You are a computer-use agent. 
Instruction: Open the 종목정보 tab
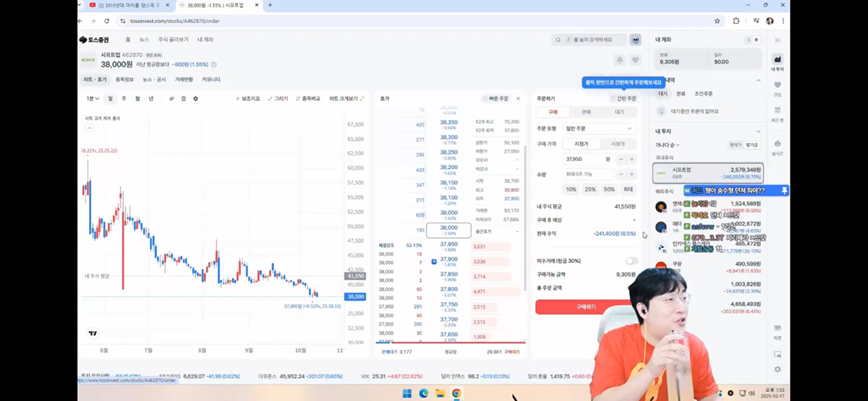(125, 79)
